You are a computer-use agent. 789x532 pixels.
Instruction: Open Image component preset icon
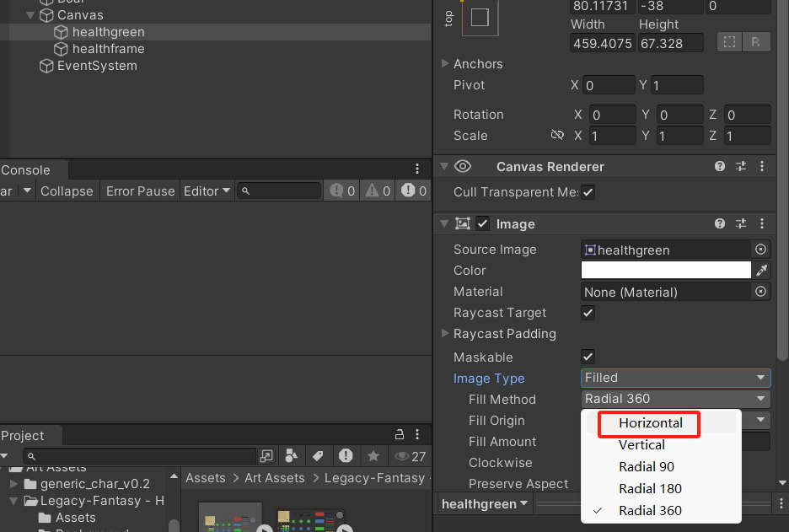[741, 223]
